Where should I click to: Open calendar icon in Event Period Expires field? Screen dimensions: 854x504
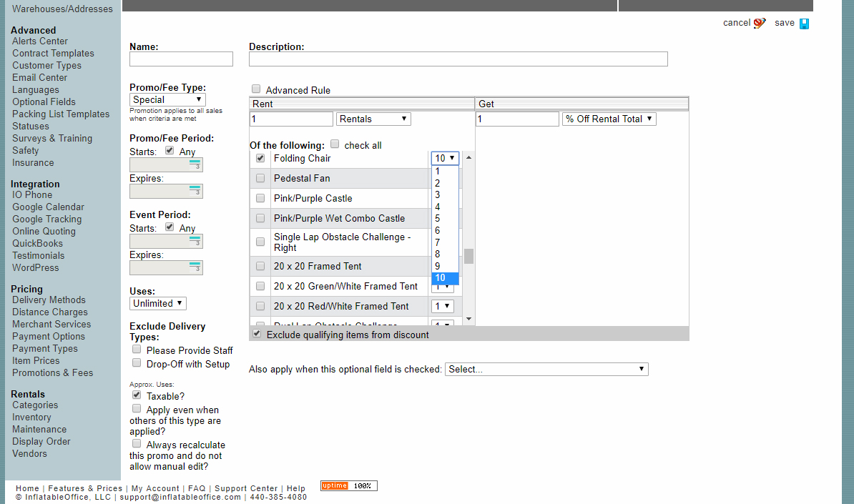pos(195,268)
